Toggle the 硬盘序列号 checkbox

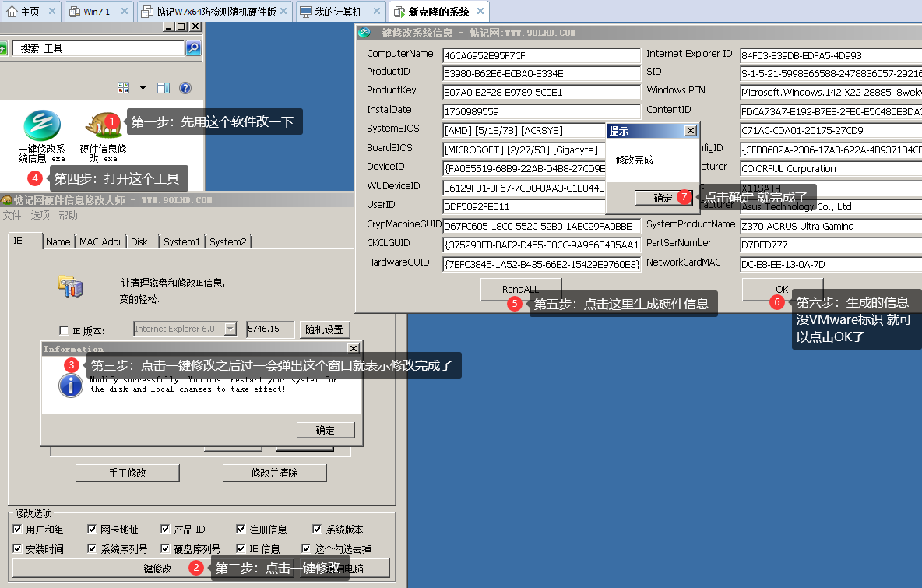pos(165,548)
